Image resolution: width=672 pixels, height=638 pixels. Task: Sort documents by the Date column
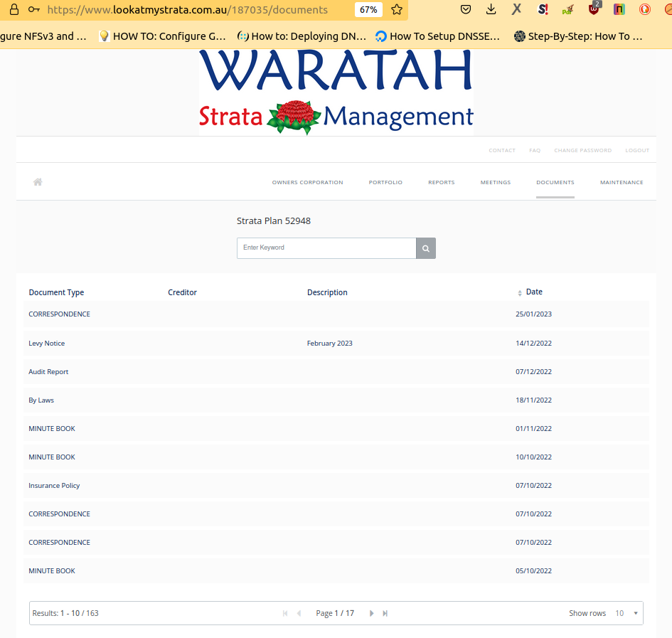(x=533, y=292)
